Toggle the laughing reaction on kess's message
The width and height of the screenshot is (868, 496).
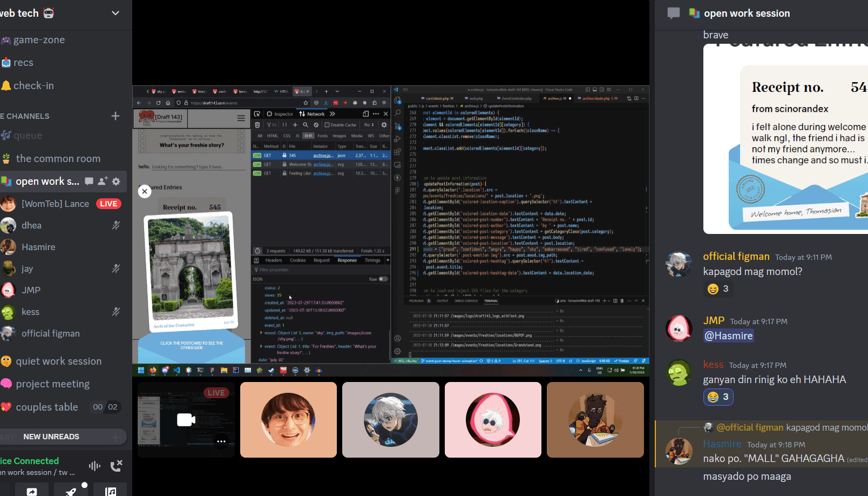(x=718, y=397)
